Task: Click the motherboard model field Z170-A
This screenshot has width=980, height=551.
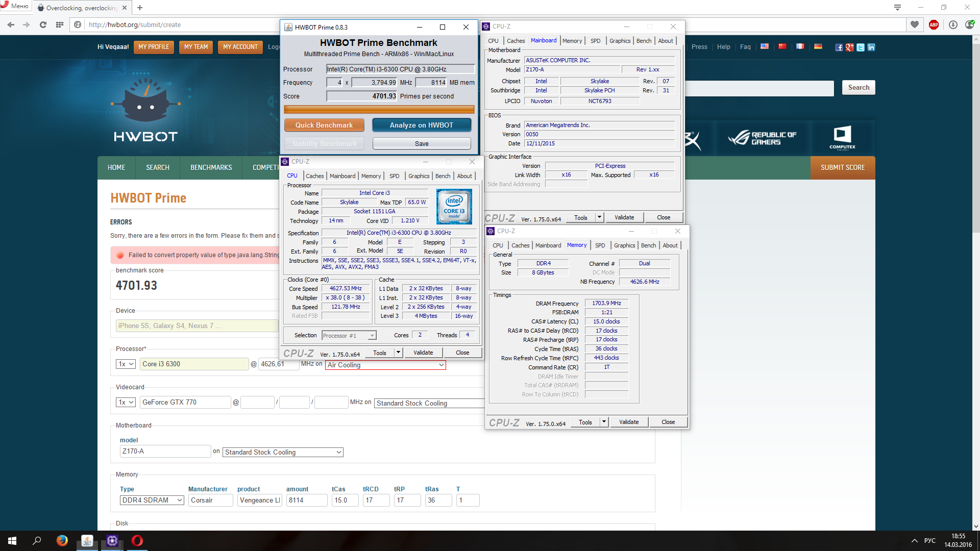Action: click(x=165, y=451)
